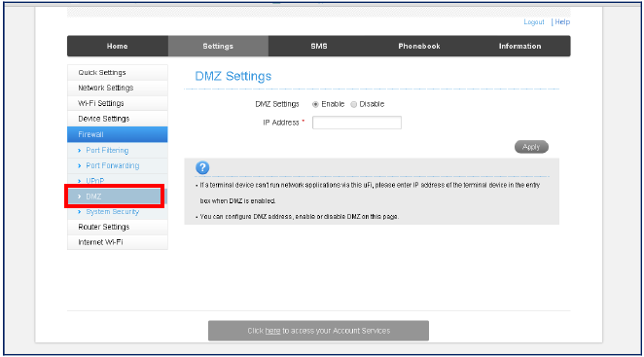Collapse the Firewall sidebar section
The width and height of the screenshot is (644, 357).
pyautogui.click(x=118, y=134)
